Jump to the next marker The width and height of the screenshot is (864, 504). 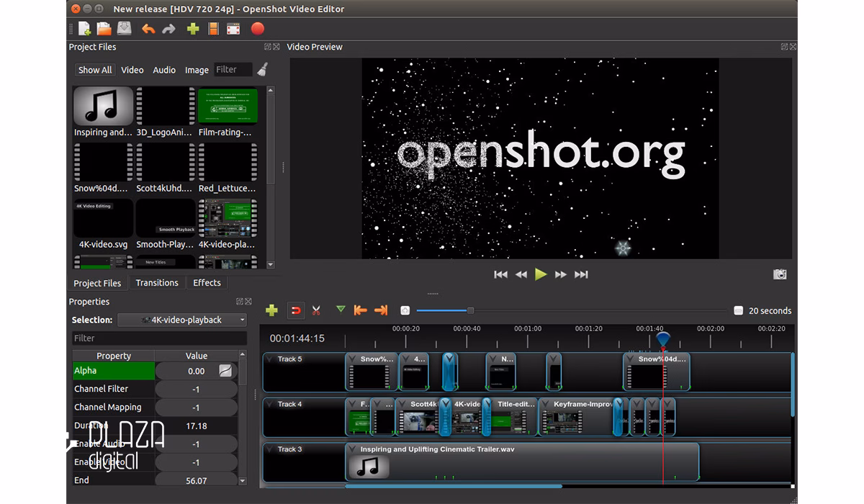[382, 310]
